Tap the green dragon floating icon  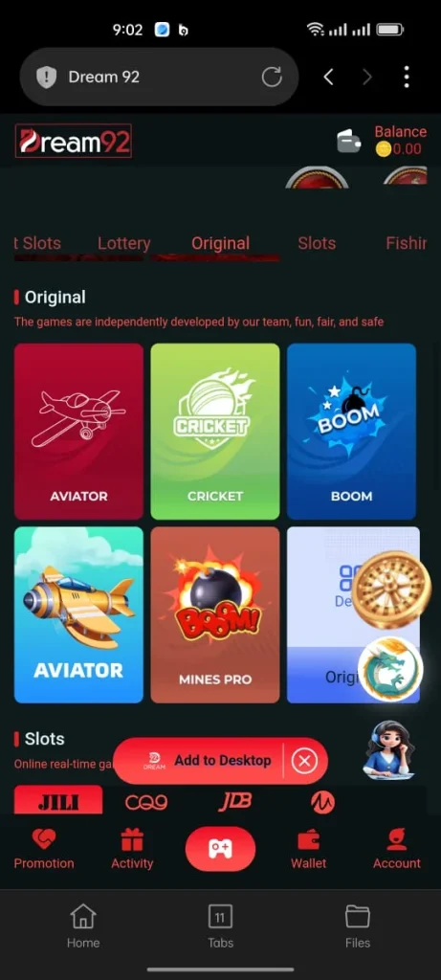tap(390, 669)
